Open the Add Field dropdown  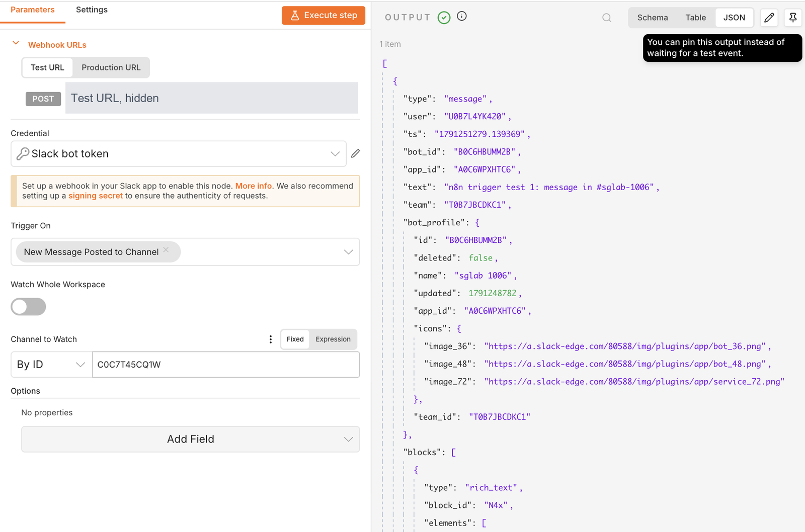[190, 439]
